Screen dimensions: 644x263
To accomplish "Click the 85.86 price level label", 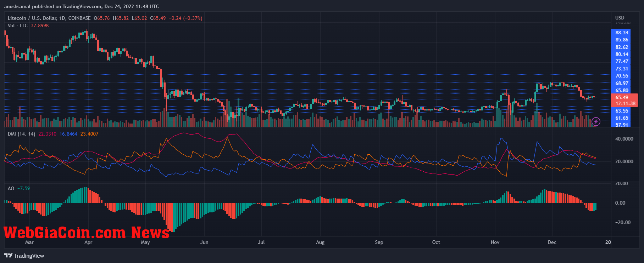I will click(x=622, y=40).
